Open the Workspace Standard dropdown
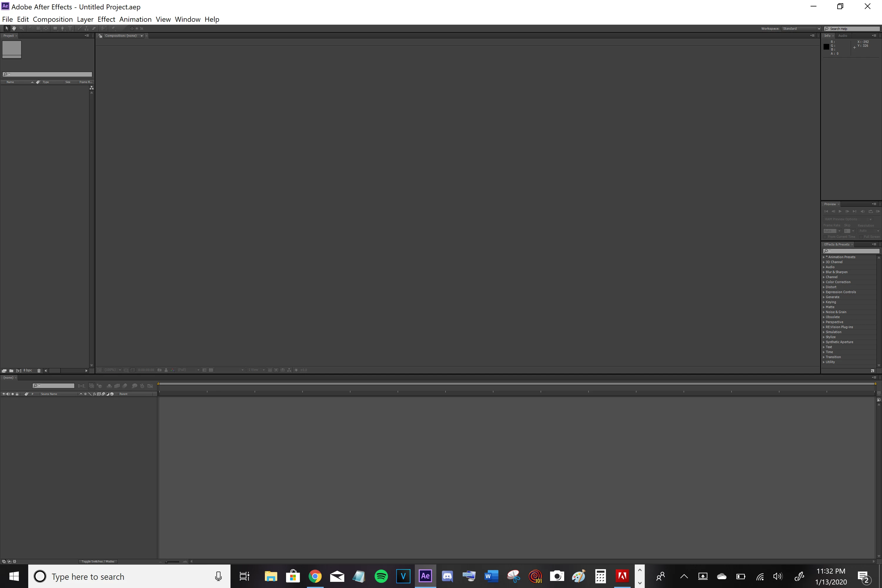 [x=802, y=29]
